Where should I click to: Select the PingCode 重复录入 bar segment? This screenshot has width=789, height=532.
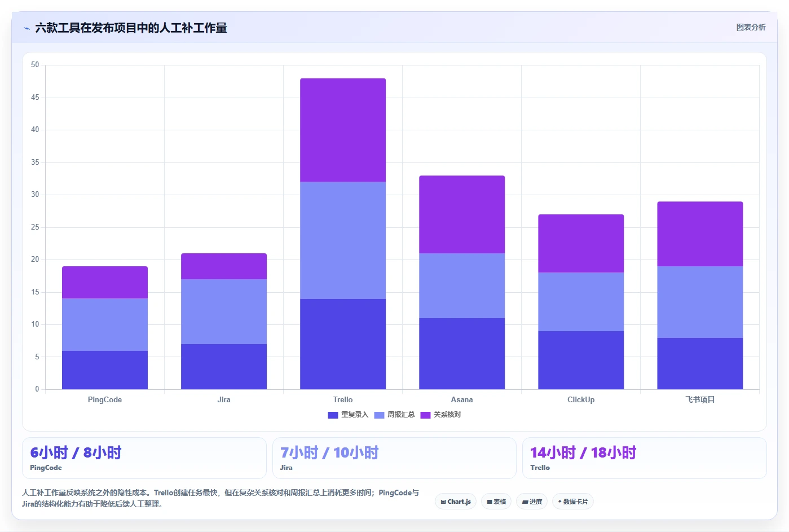point(105,370)
